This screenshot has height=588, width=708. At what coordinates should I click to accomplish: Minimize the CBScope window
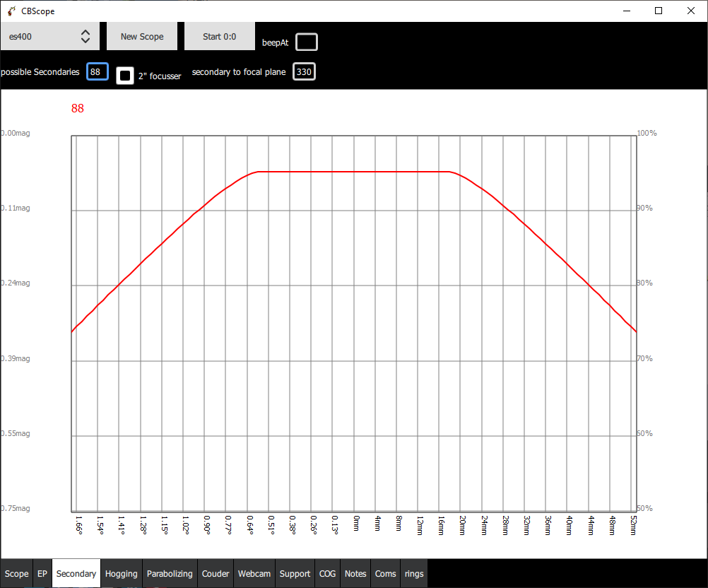click(x=627, y=11)
